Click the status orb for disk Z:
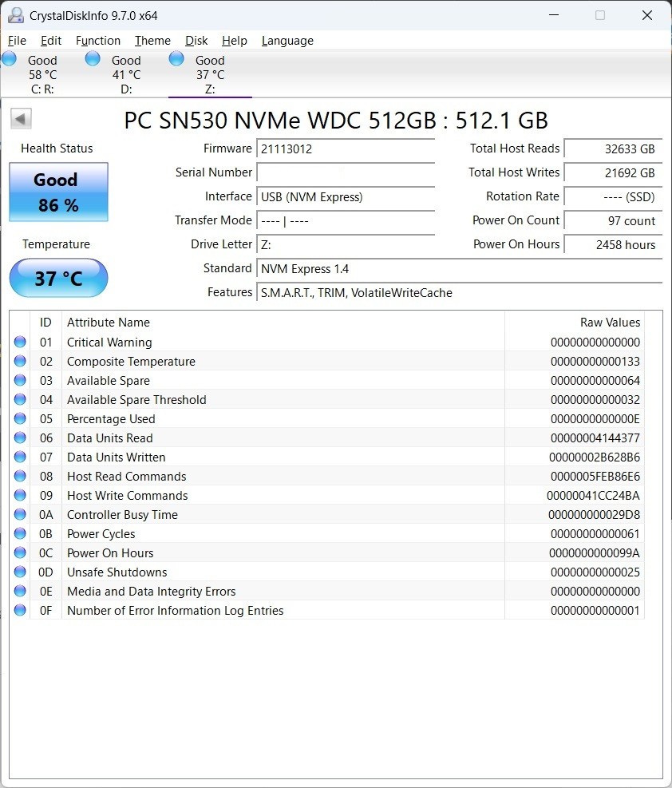This screenshot has width=672, height=788. coord(176,59)
